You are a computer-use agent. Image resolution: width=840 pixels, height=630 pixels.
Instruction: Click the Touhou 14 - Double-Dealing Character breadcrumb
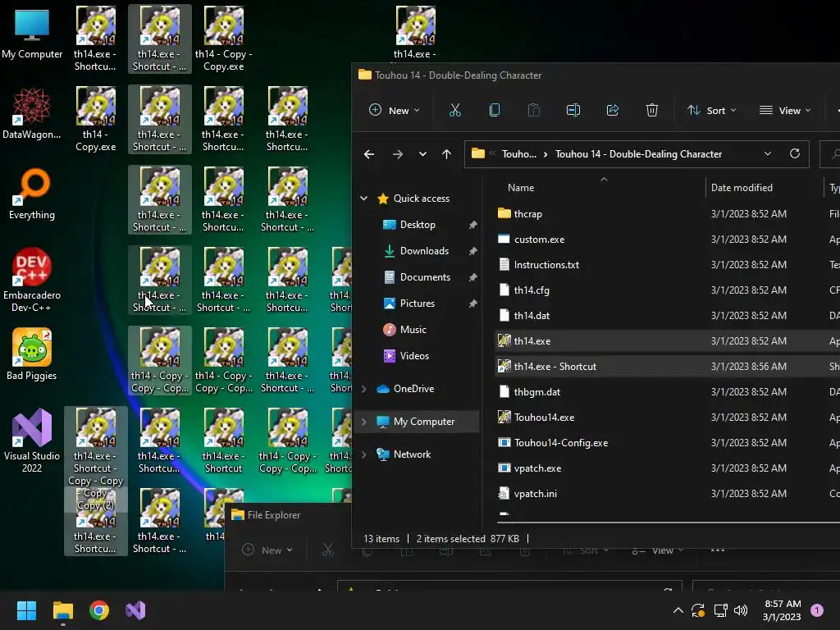coord(638,154)
